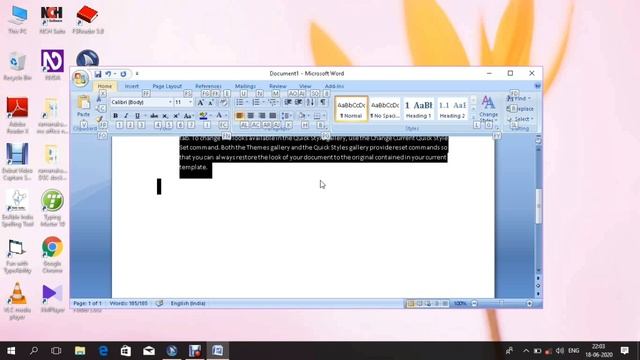Redo the last action
This screenshot has height=360, width=640.
click(x=123, y=74)
